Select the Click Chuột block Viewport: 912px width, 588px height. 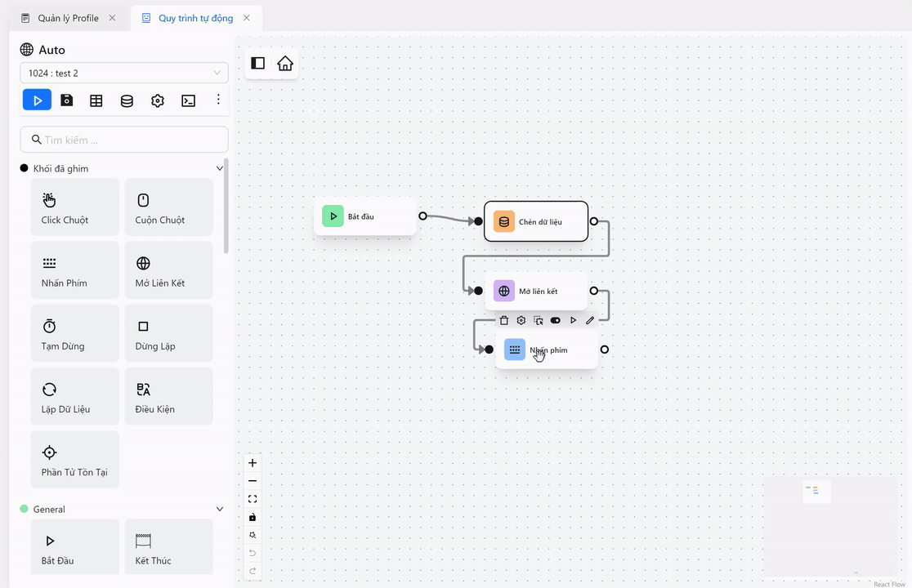point(75,207)
